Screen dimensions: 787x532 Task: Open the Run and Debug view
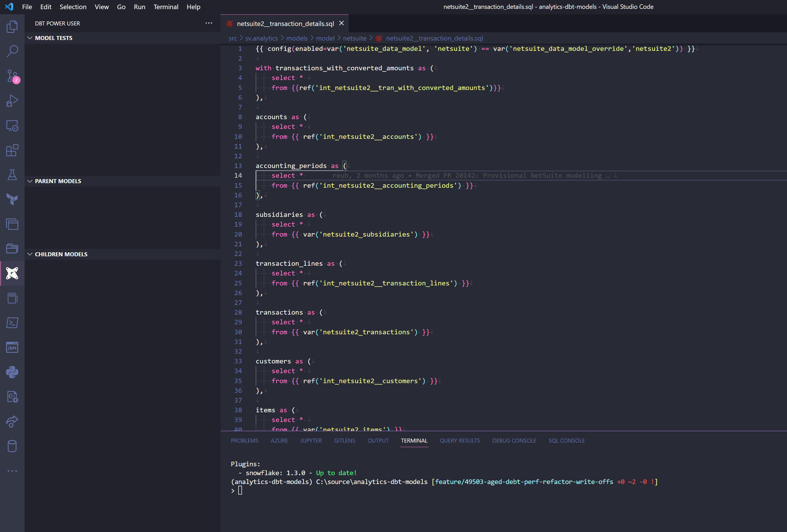point(12,101)
